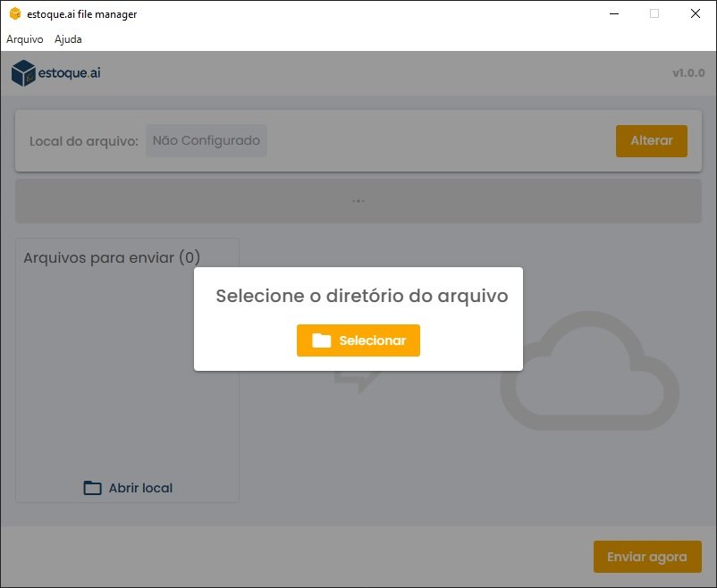
Task: Open the Ajuda menu
Action: tap(68, 39)
